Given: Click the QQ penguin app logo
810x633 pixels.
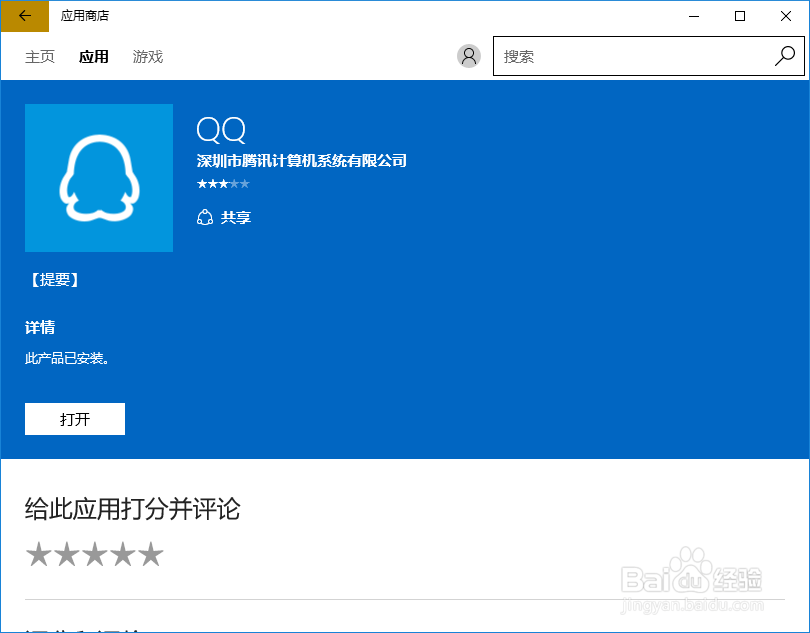Looking at the screenshot, I should click(99, 178).
